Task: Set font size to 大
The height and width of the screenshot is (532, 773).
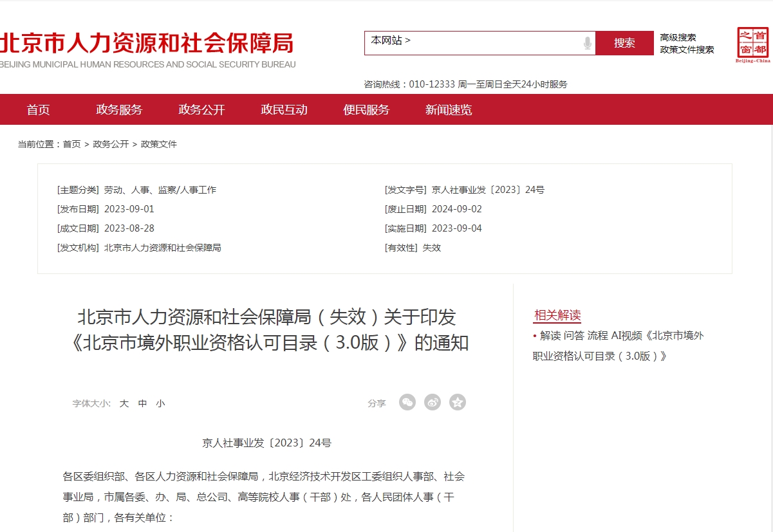Action: click(x=124, y=403)
